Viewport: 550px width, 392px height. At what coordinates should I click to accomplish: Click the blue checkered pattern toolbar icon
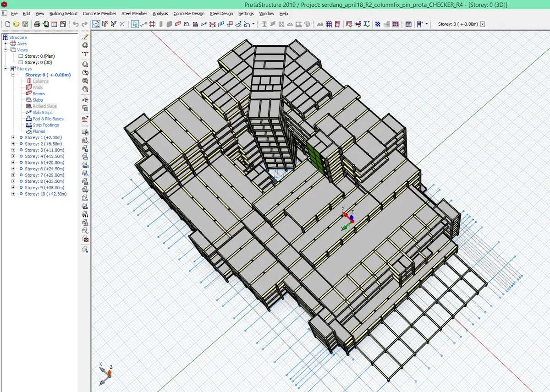377,24
